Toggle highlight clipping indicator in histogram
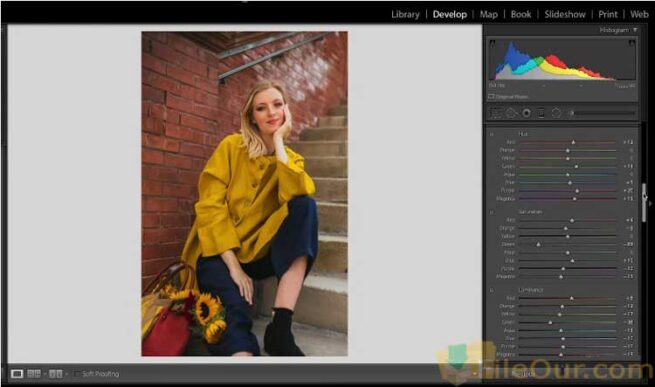Viewport: 655px width, 387px height. click(x=632, y=43)
